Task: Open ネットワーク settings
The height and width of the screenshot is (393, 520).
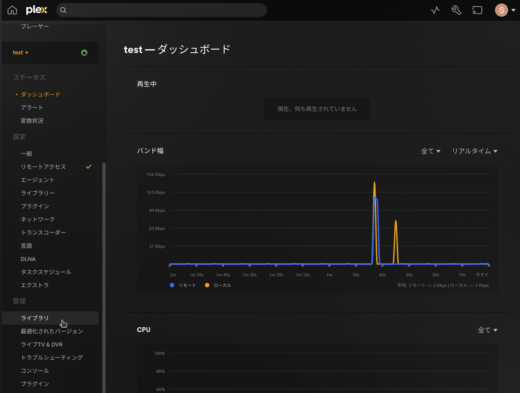Action: (x=38, y=219)
